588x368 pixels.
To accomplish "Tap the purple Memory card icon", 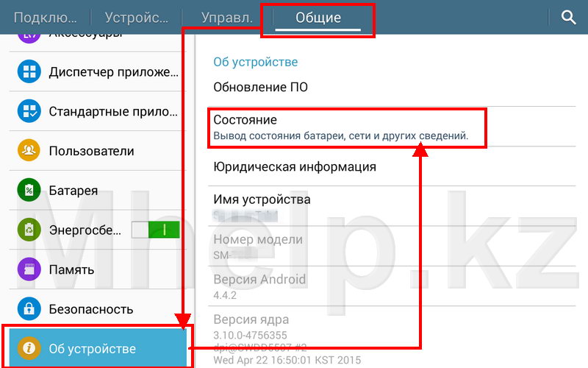I will (29, 269).
